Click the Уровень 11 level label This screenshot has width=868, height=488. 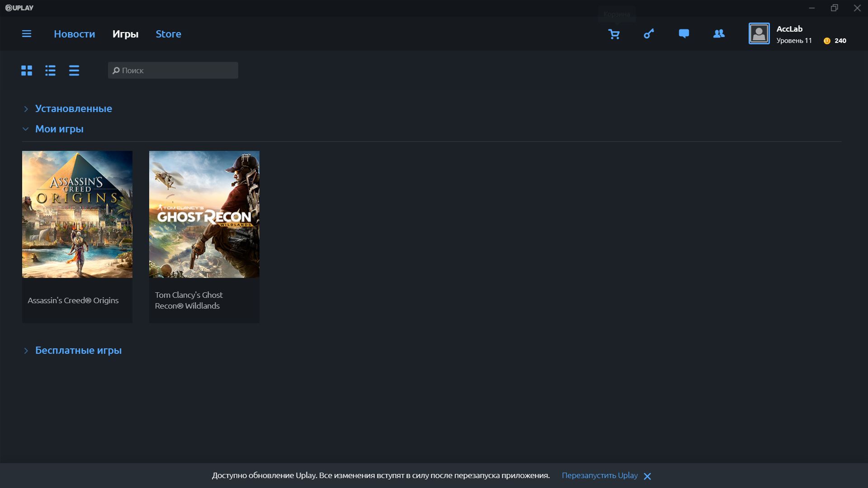(x=794, y=41)
